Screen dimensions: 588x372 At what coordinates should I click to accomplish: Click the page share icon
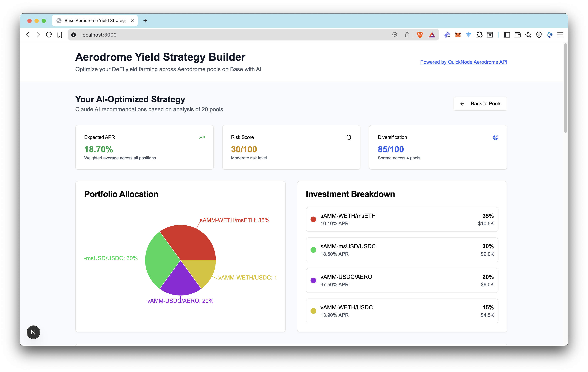coord(407,35)
